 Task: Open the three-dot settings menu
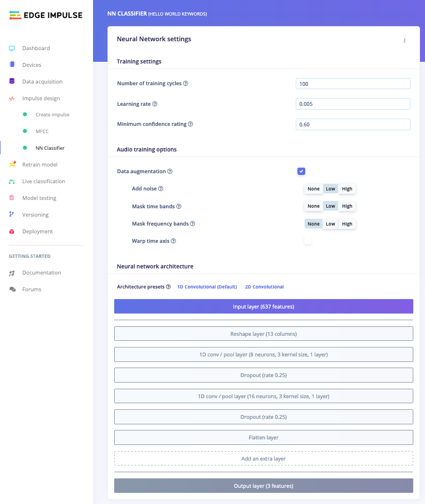pyautogui.click(x=404, y=41)
